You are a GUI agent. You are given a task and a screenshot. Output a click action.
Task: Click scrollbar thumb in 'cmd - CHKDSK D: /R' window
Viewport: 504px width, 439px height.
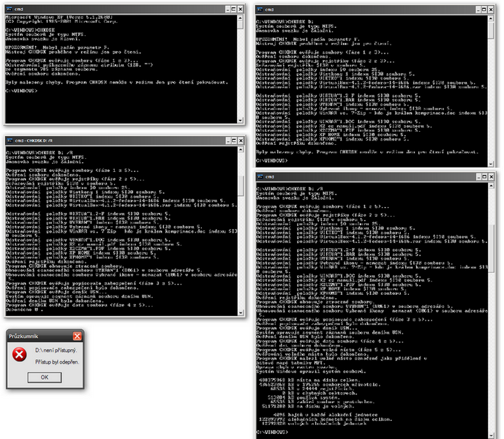(x=241, y=187)
